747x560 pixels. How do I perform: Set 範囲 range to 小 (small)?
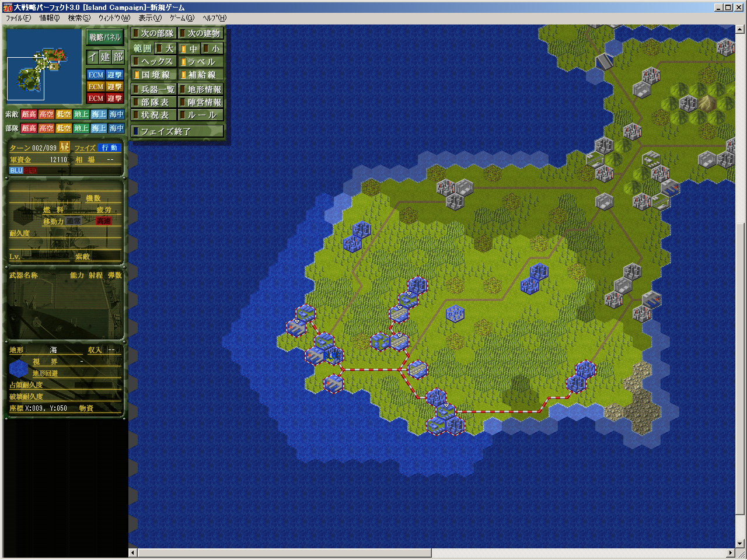pyautogui.click(x=212, y=48)
